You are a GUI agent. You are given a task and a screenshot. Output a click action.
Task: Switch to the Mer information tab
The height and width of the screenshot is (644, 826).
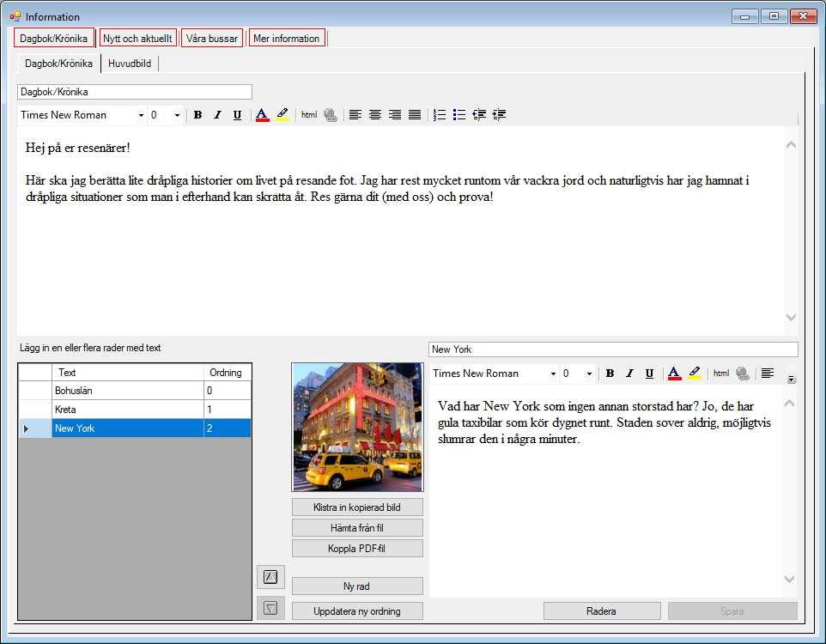[287, 38]
